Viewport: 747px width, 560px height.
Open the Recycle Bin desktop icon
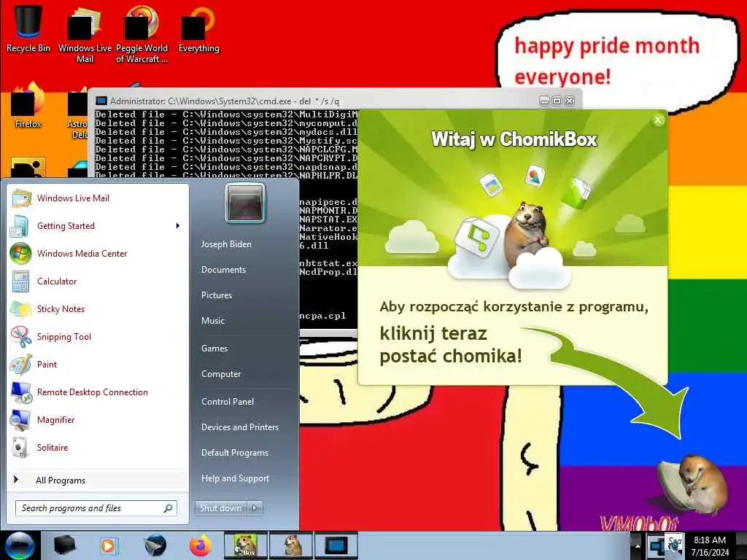[28, 28]
